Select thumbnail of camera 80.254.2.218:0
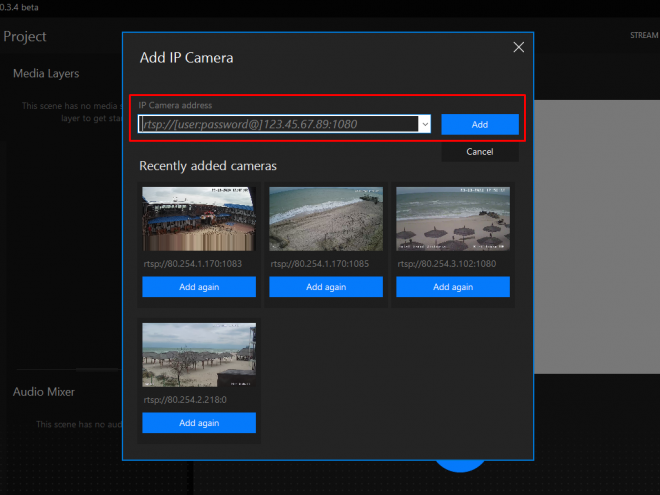Image resolution: width=660 pixels, height=495 pixels. [199, 355]
